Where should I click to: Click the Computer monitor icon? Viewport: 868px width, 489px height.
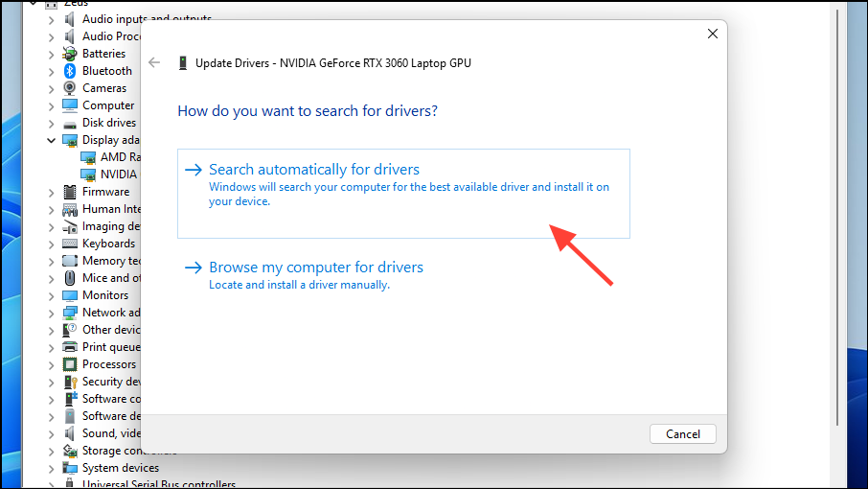(x=70, y=105)
